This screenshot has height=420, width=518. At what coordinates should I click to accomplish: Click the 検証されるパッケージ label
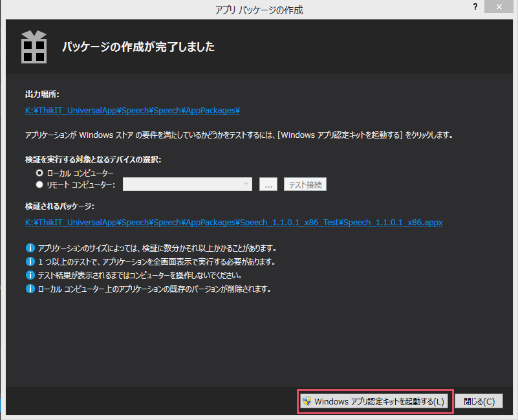pos(59,206)
